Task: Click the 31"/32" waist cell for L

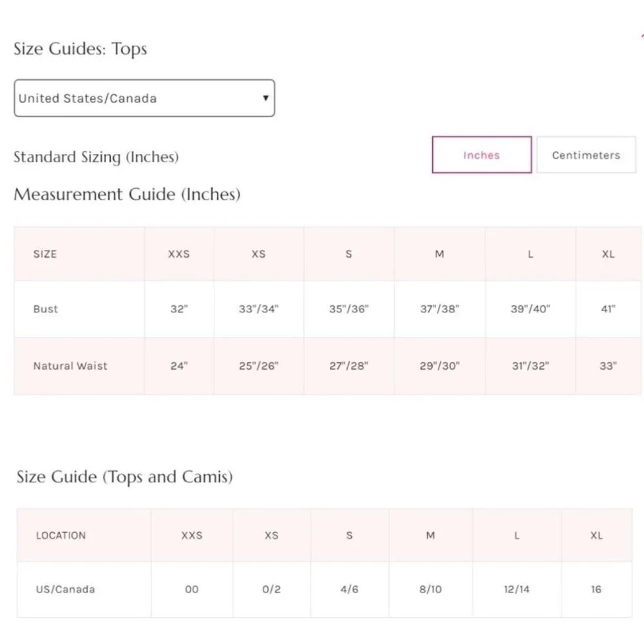Action: (530, 366)
